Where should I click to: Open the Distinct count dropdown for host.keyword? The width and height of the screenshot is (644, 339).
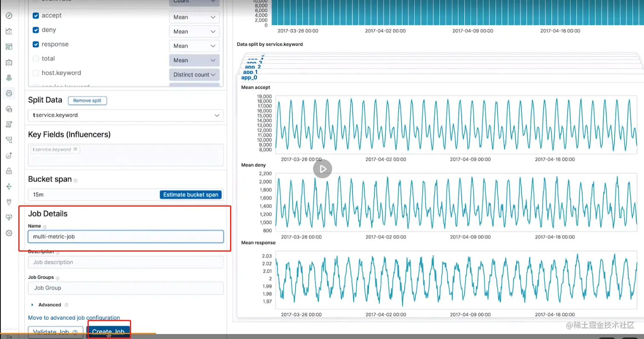point(194,74)
